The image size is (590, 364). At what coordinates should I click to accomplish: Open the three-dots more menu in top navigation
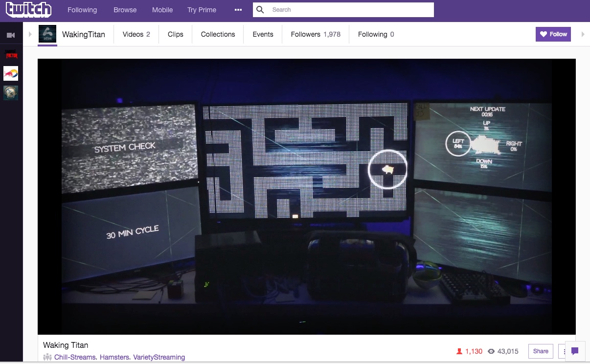[238, 10]
